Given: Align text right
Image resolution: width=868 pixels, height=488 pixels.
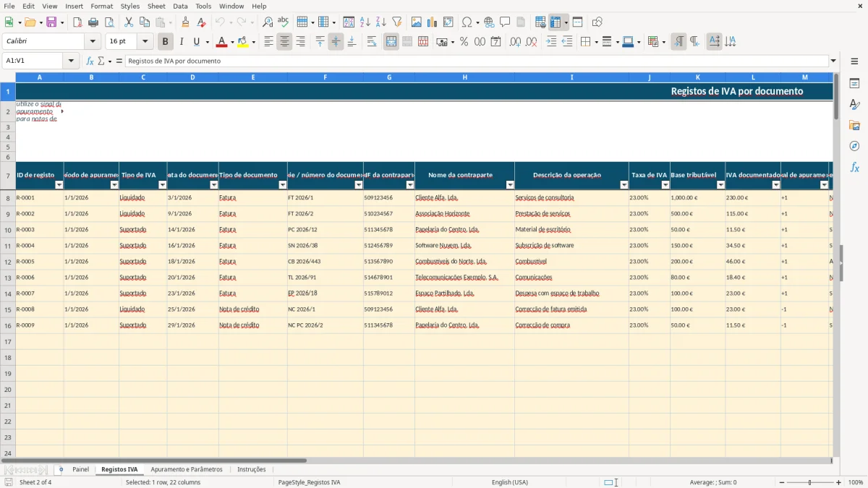Looking at the screenshot, I should point(300,42).
